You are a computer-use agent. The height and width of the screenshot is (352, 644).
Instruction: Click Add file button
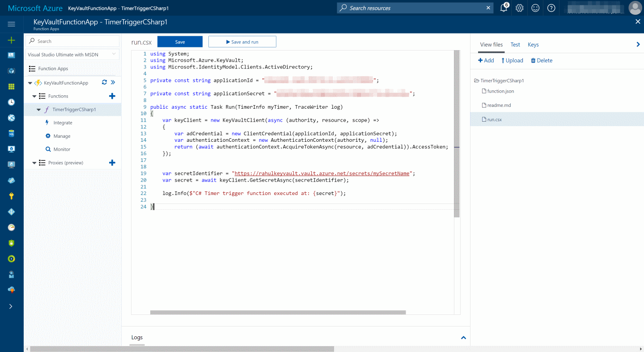pos(486,60)
